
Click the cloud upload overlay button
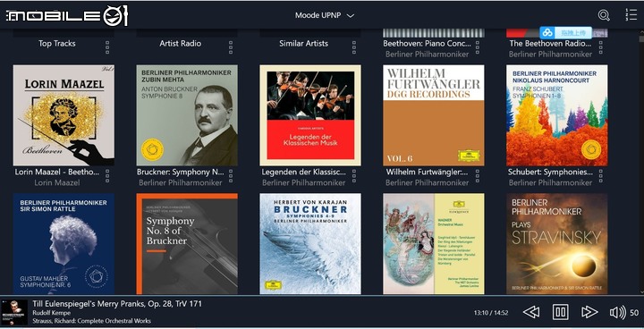point(565,32)
